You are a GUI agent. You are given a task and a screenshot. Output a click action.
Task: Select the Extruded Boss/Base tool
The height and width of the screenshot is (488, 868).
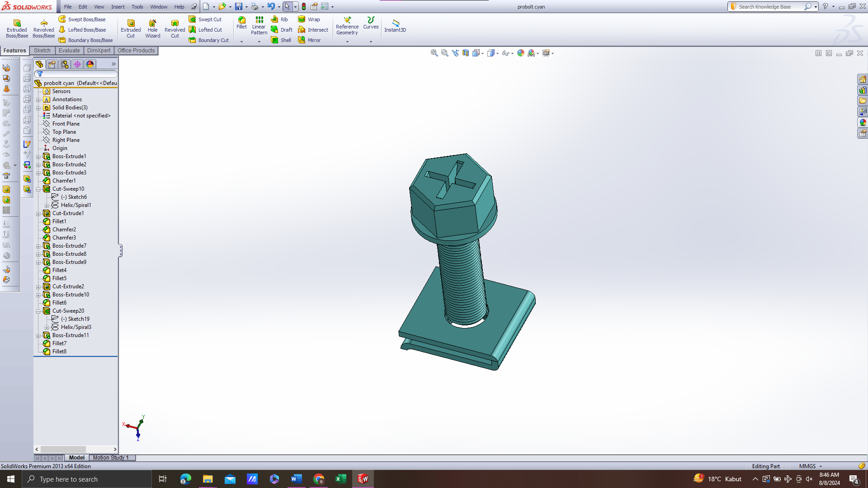[17, 28]
